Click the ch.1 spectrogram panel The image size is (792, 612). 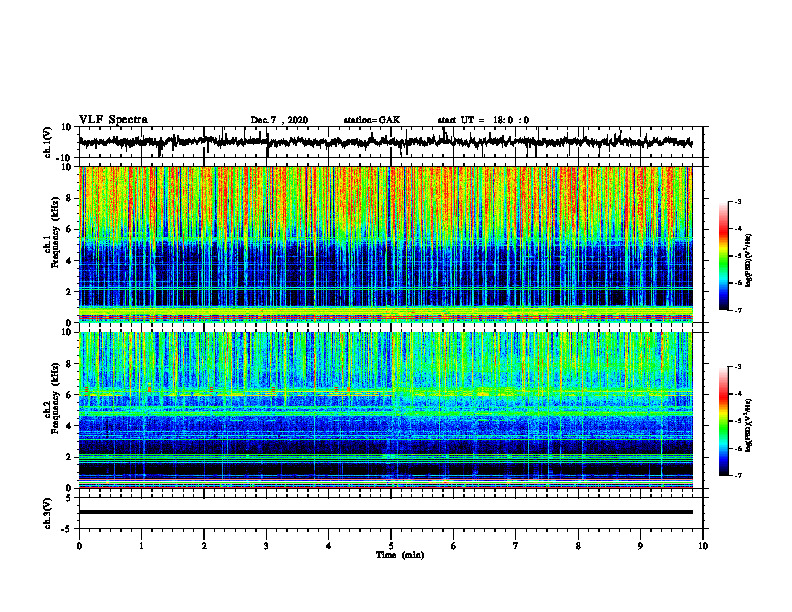coord(385,244)
